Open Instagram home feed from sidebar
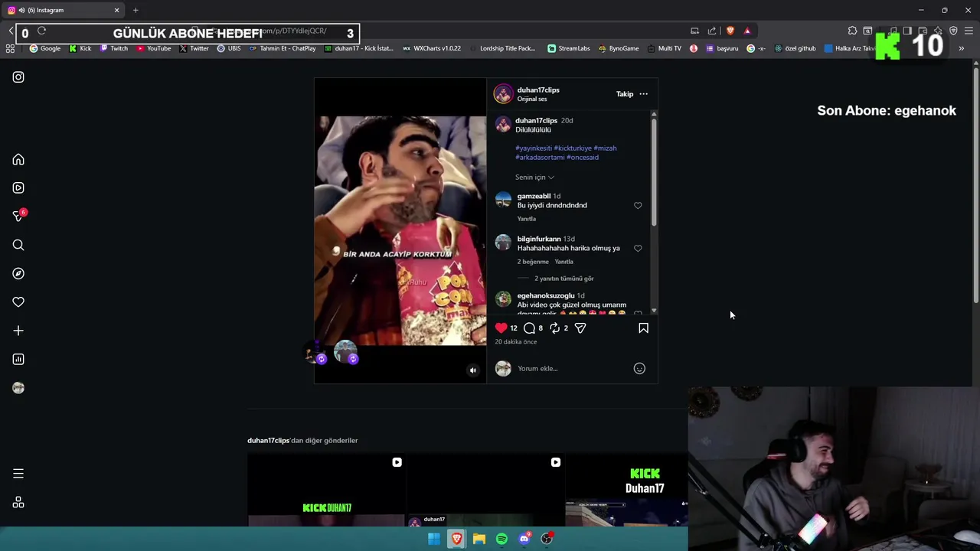The height and width of the screenshot is (551, 980). (18, 159)
